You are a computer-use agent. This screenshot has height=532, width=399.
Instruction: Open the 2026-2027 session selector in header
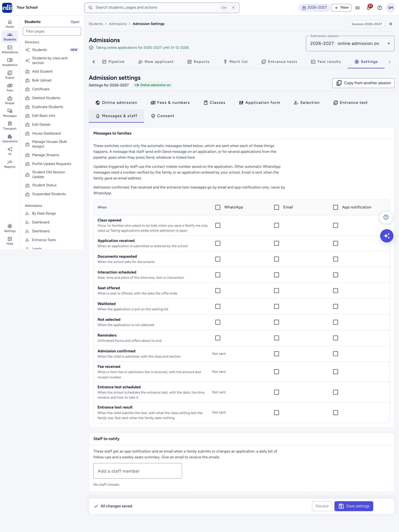[x=314, y=8]
